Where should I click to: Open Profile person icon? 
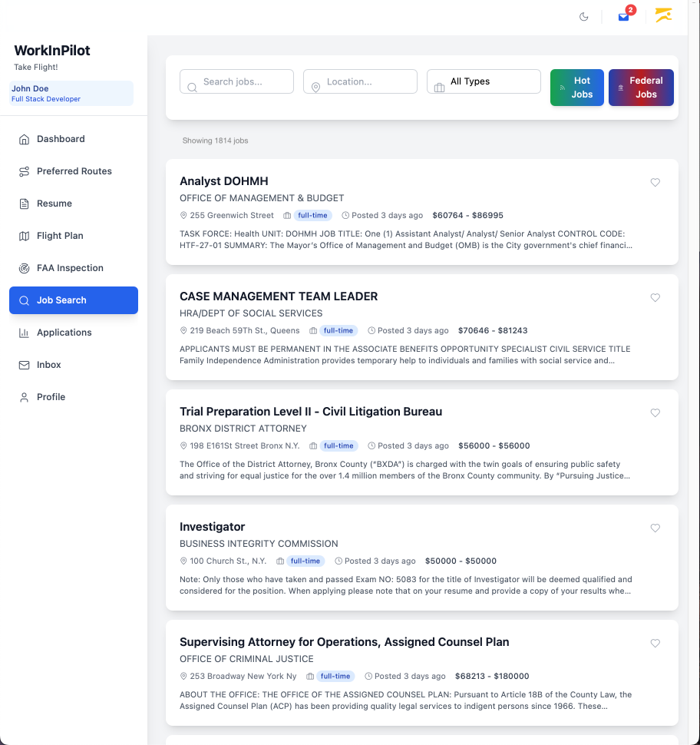[25, 397]
